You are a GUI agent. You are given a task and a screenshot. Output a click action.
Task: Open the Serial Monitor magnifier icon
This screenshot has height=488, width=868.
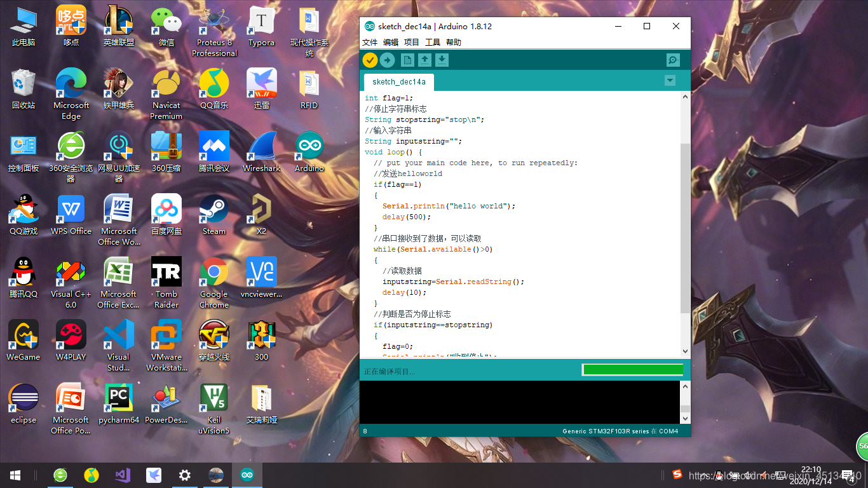pos(673,60)
